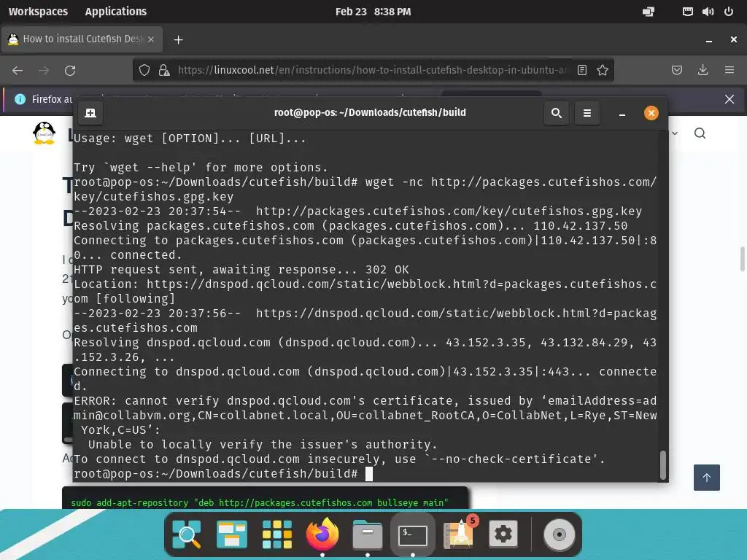Open Settings gear from dock
747x560 pixels.
[x=503, y=534]
